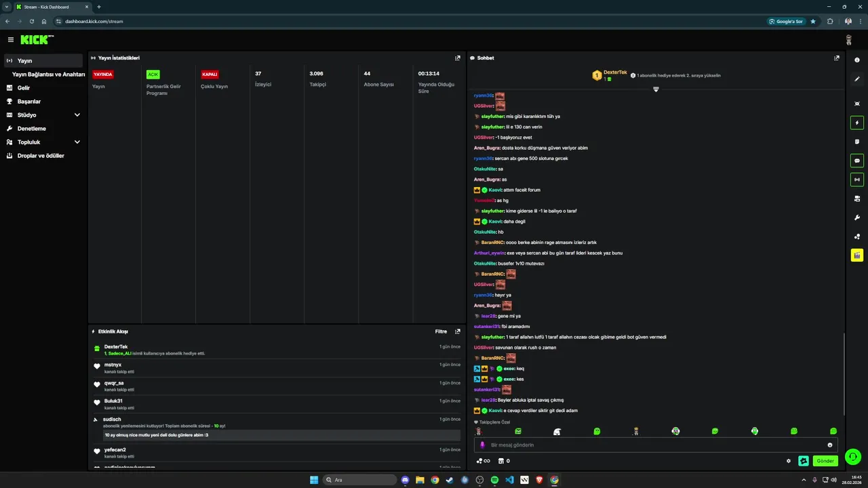Image resolution: width=868 pixels, height=488 pixels.
Task: Click the AÇIK partner program badge
Action: (x=153, y=75)
